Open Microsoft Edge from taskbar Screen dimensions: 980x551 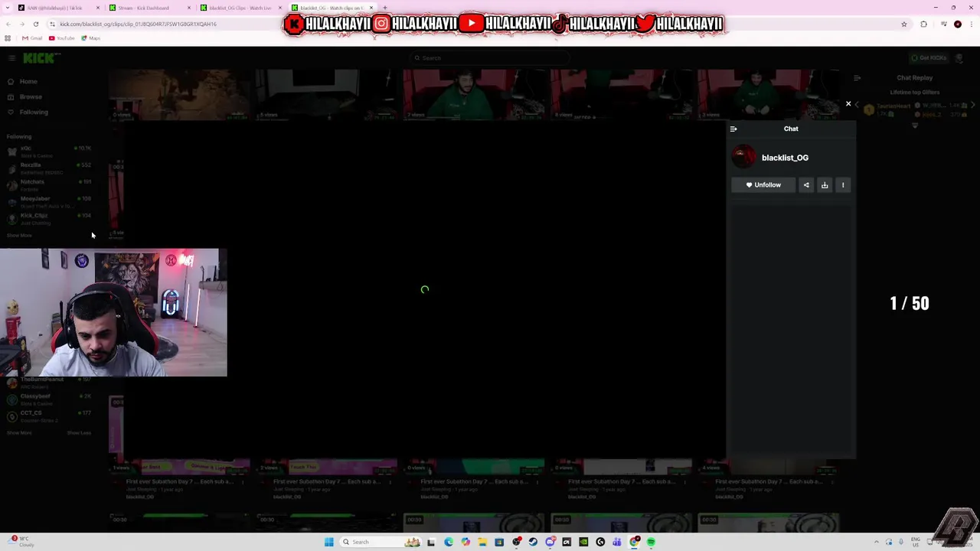coord(449,542)
